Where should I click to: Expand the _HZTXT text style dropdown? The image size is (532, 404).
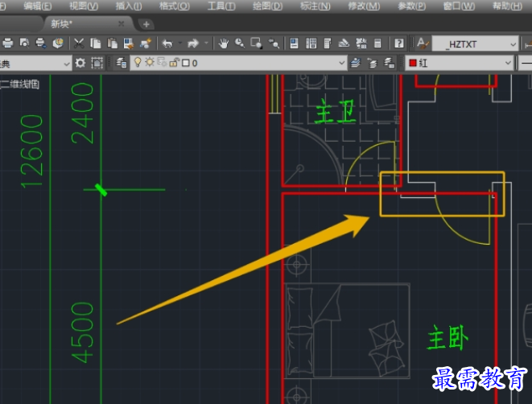[x=513, y=44]
